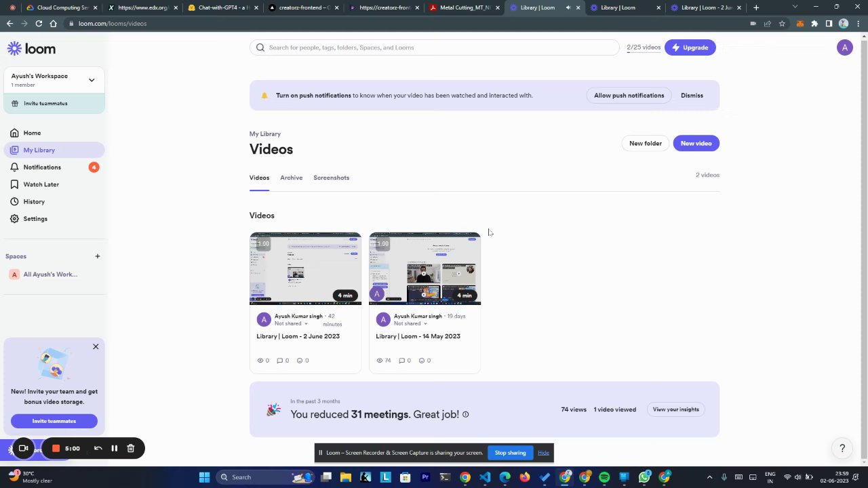Image resolution: width=868 pixels, height=488 pixels.
Task: Click the Loom logo in sidebar
Action: click(31, 49)
